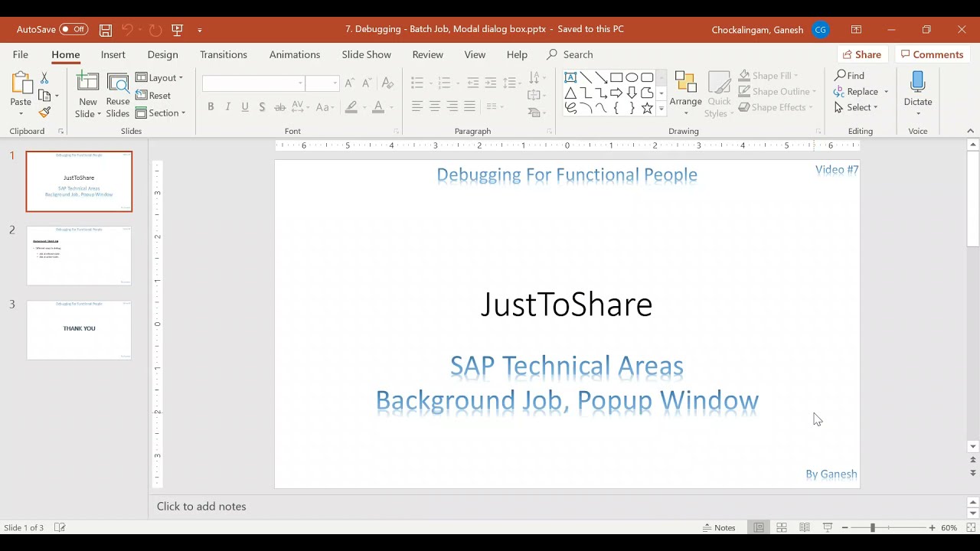Screen dimensions: 980x551
Task: Increase font size
Action: [350, 83]
